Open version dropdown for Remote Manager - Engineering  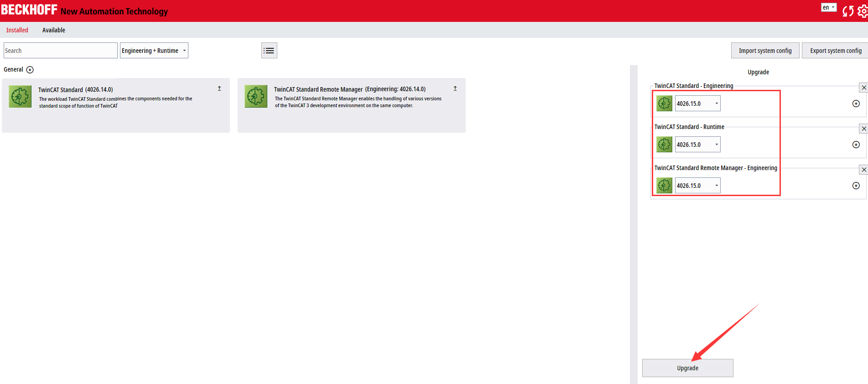click(698, 186)
